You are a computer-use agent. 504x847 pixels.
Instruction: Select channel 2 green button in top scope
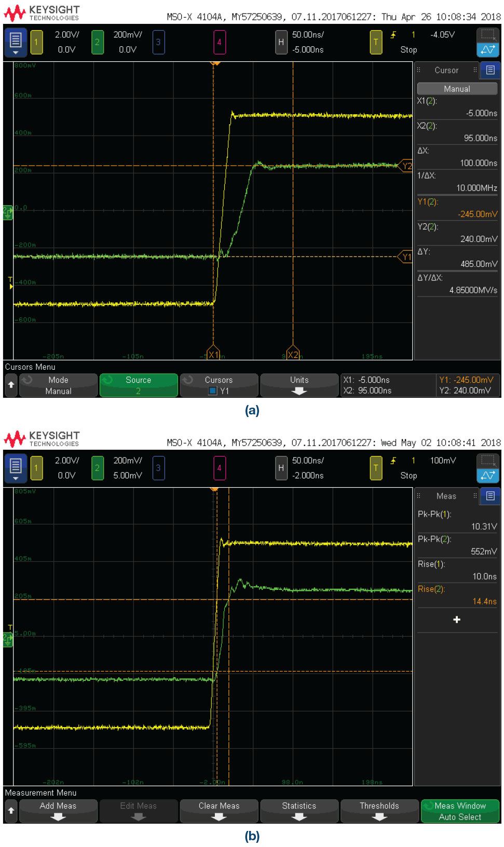(97, 42)
